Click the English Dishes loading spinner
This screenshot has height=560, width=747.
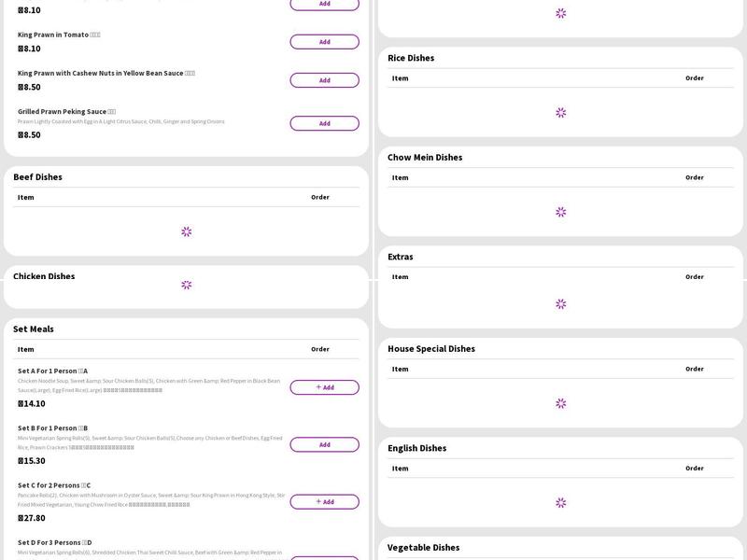click(x=560, y=502)
